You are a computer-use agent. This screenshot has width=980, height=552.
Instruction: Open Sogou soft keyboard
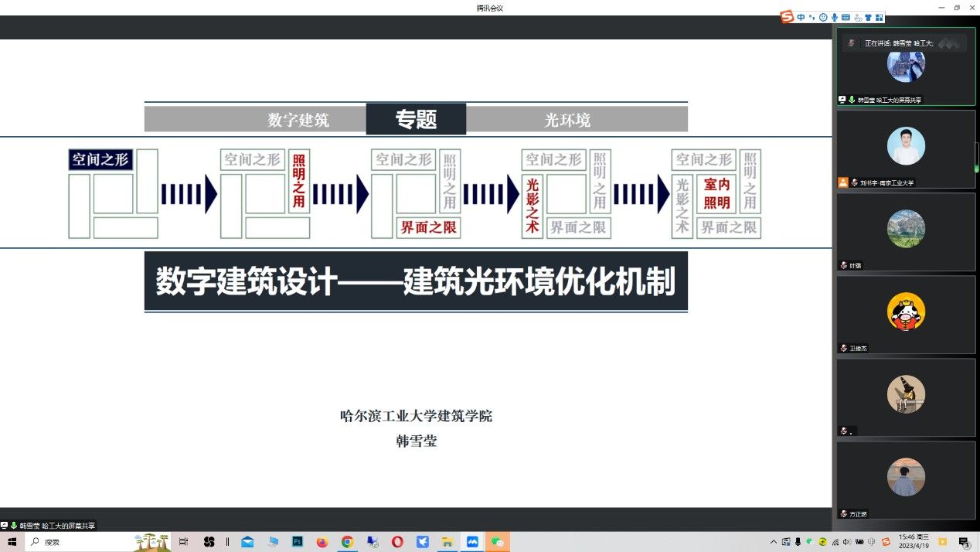[x=846, y=17]
